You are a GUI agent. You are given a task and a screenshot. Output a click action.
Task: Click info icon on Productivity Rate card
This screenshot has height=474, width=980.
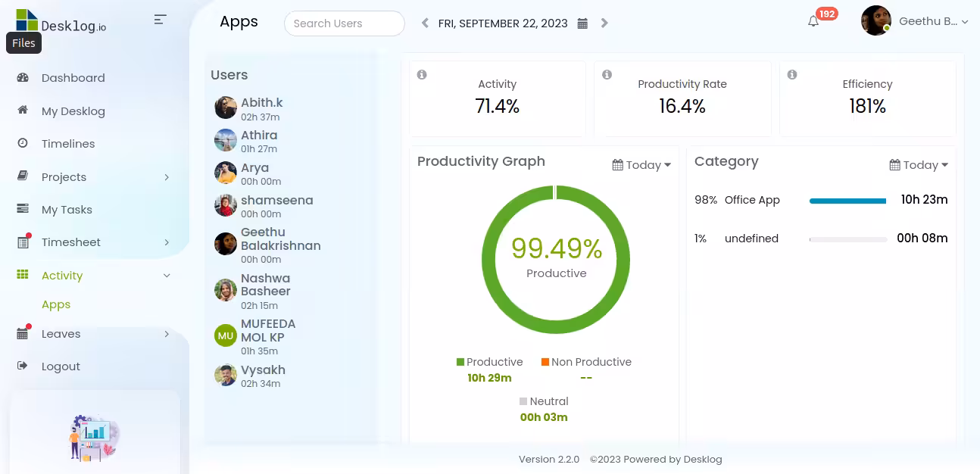(607, 74)
